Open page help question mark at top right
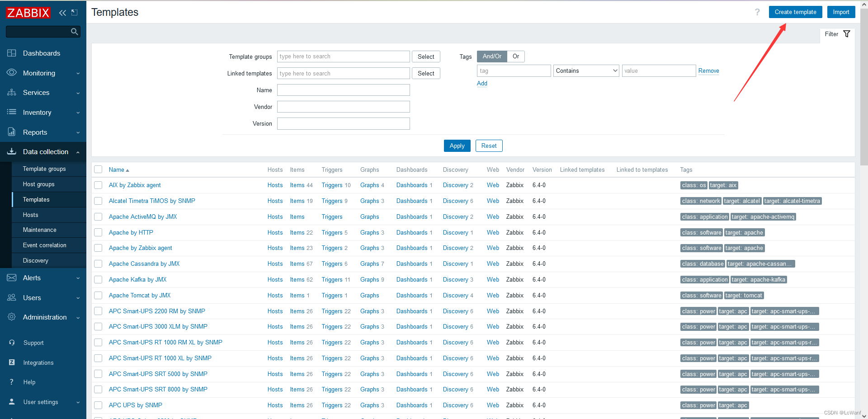 pos(757,12)
